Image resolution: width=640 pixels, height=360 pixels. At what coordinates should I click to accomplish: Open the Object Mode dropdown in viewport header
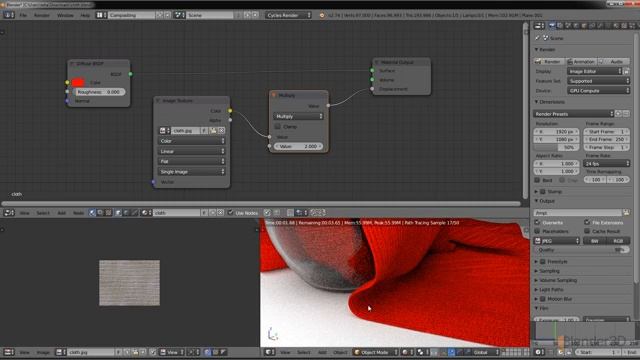click(x=375, y=352)
